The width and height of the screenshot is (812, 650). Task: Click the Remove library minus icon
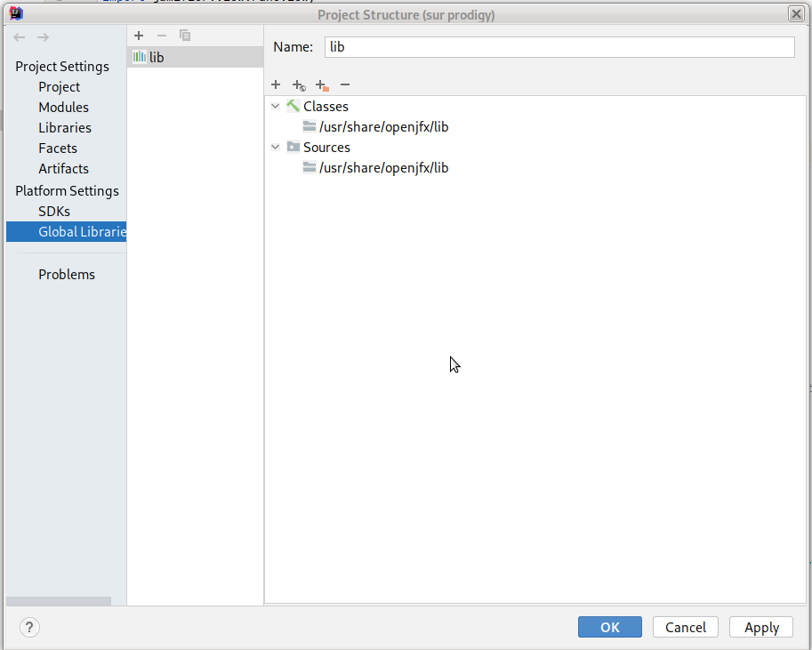pos(162,36)
